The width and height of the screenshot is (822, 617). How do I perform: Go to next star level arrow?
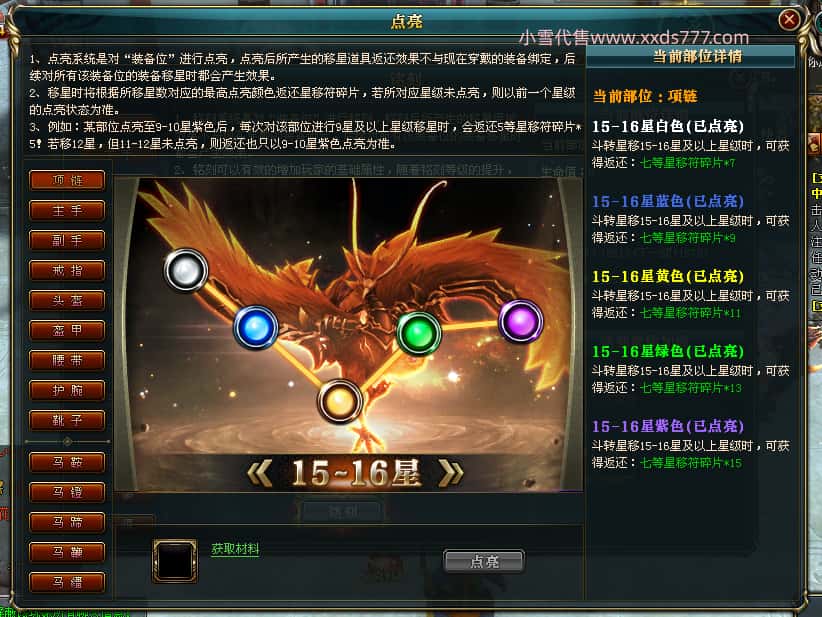tap(450, 472)
